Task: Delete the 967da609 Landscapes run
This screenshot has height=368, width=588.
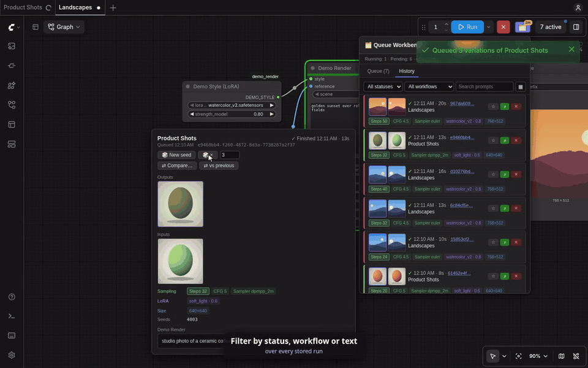Action: [516, 107]
